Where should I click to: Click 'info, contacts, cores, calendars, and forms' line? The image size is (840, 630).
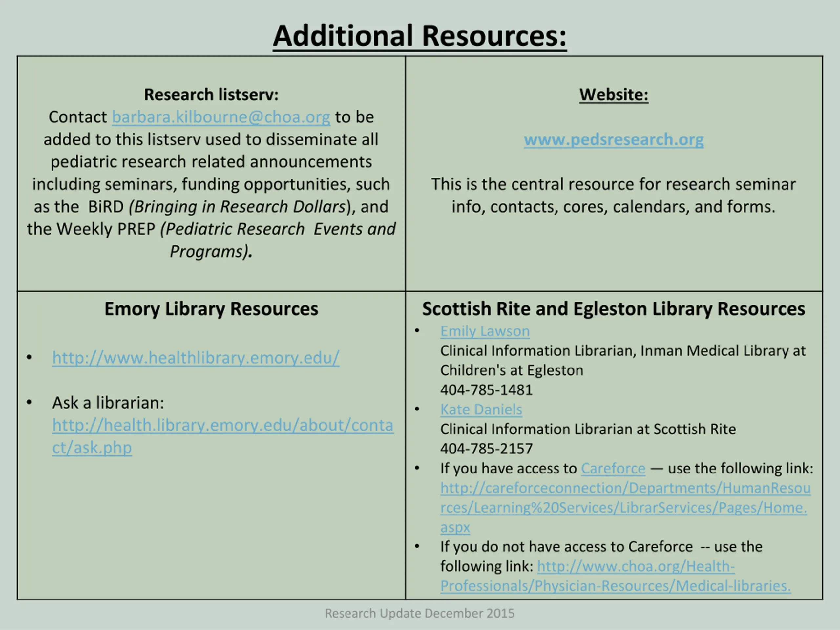pos(614,207)
